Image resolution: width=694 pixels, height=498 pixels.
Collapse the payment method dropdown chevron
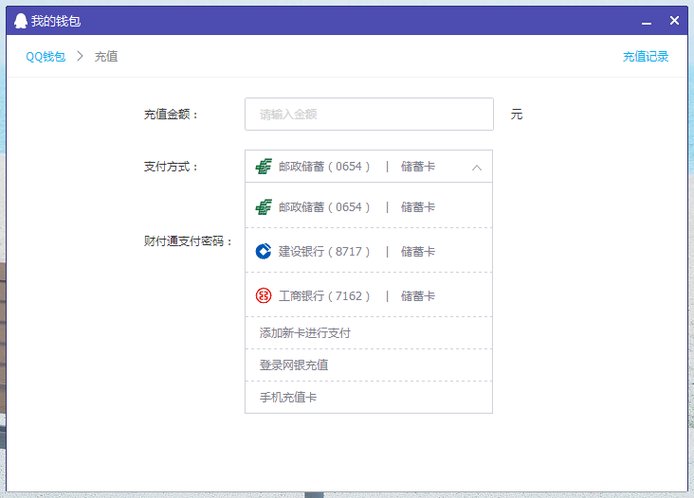point(477,167)
